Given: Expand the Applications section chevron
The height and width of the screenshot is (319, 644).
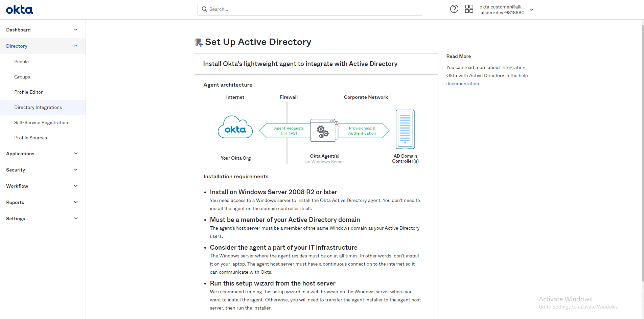Looking at the screenshot, I should (x=76, y=154).
